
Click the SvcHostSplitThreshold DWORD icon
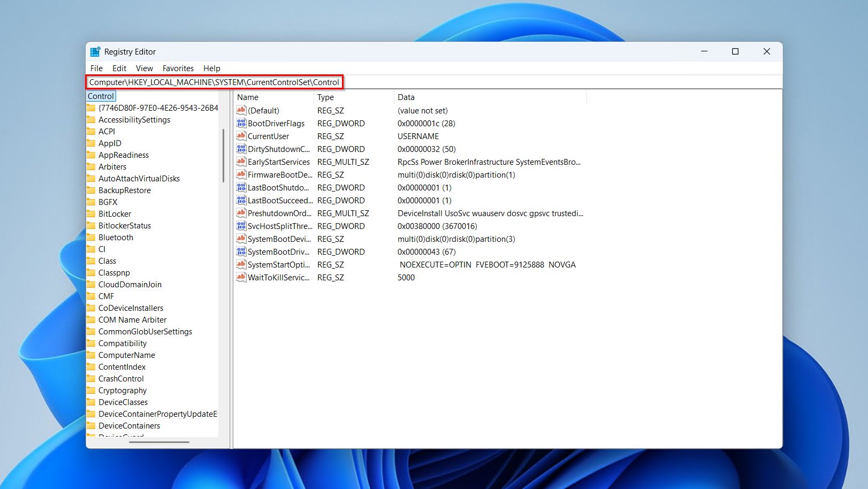point(241,226)
